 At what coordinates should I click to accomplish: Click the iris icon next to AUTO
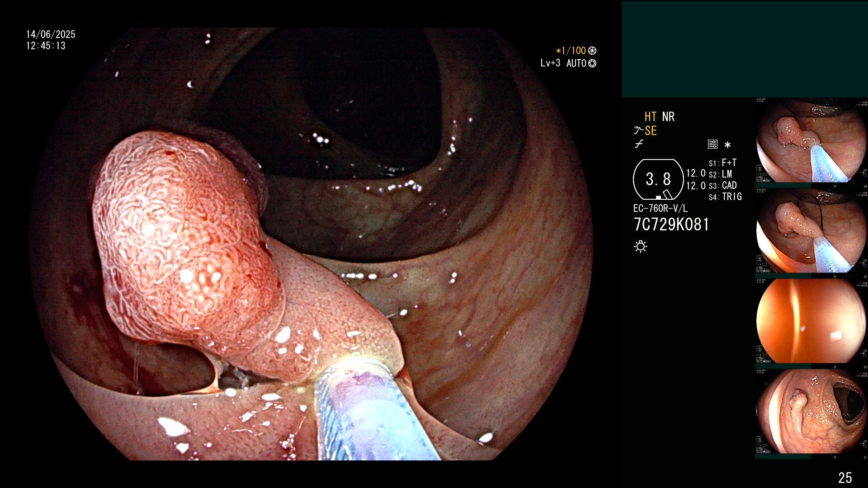[592, 63]
